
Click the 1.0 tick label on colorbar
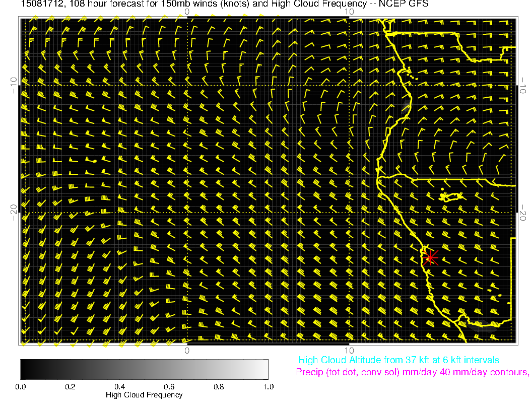268,387
